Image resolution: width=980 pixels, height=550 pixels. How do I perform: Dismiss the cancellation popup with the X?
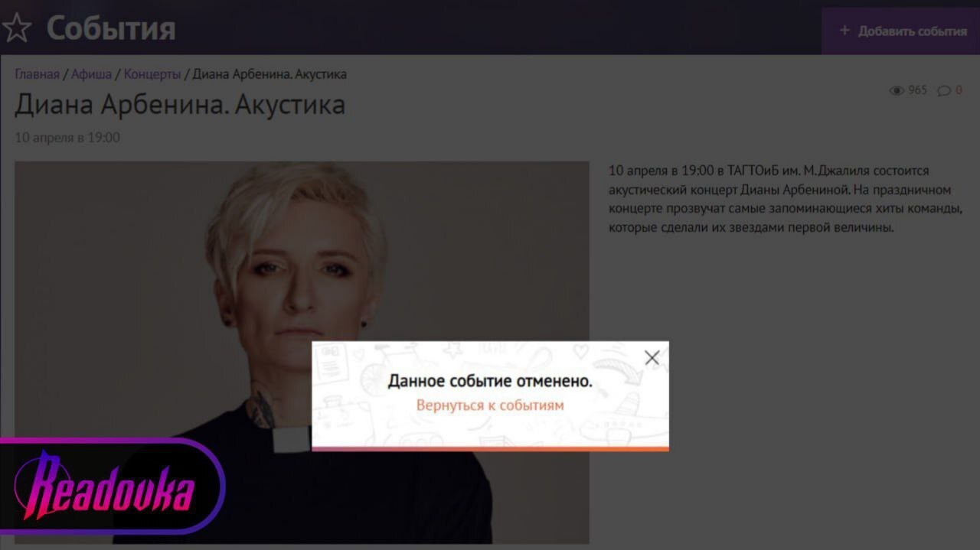pyautogui.click(x=652, y=357)
